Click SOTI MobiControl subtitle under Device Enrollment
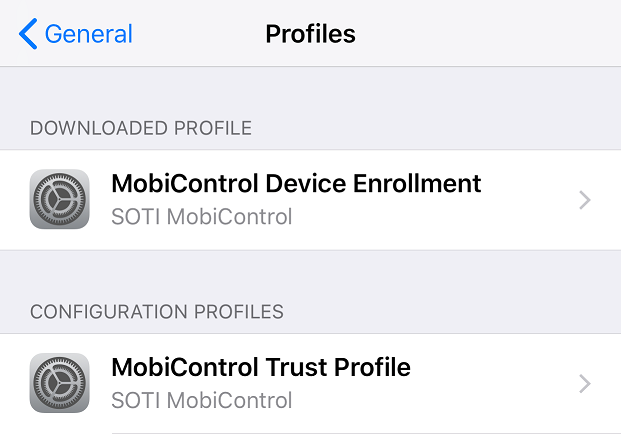Image resolution: width=621 pixels, height=435 pixels. pos(201,216)
